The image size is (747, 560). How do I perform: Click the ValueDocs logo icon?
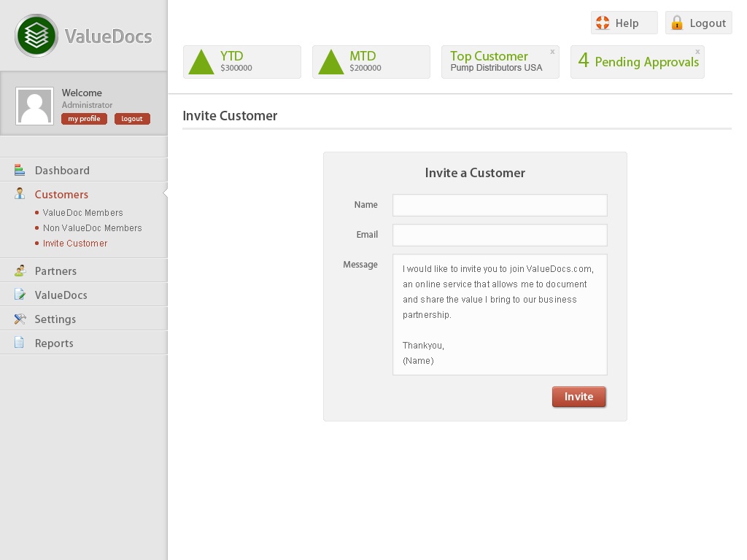[36, 36]
